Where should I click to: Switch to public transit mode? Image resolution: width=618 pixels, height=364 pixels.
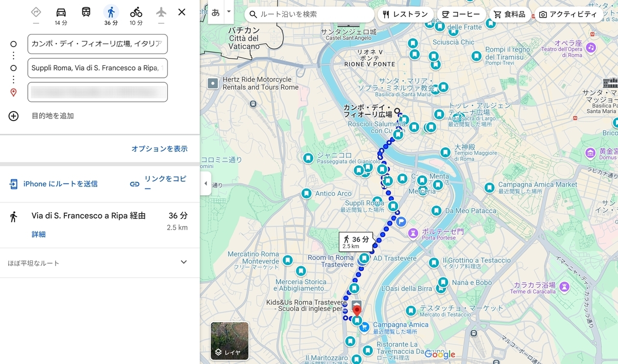86,12
